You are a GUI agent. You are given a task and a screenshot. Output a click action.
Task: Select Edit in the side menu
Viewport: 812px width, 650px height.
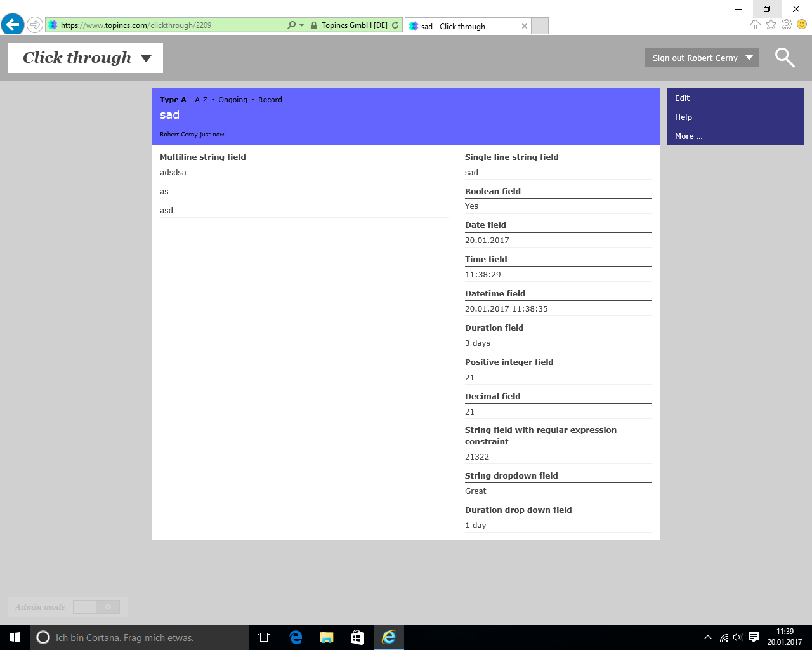[x=682, y=98]
